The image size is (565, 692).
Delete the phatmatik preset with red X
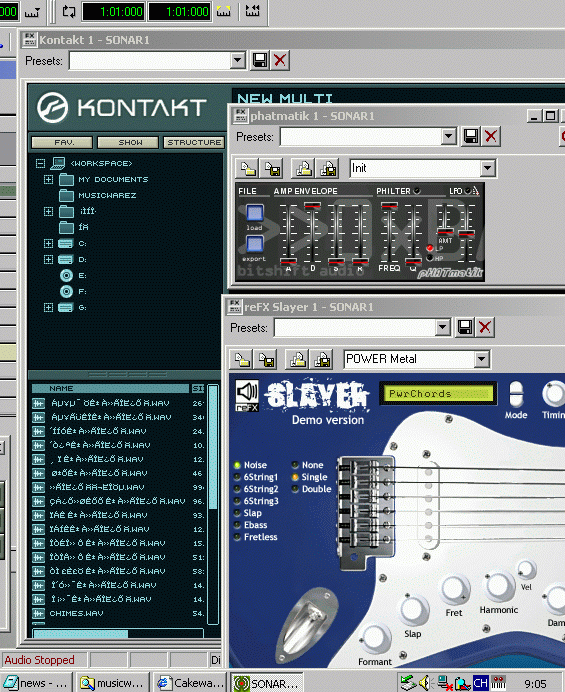click(491, 136)
